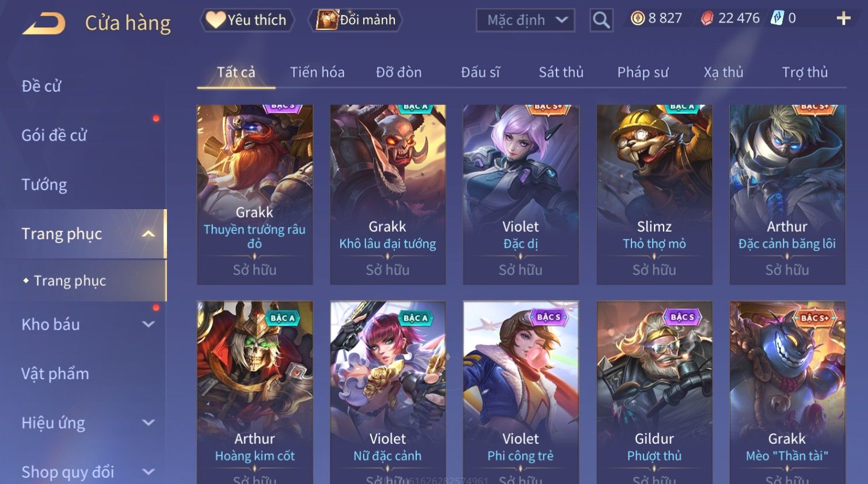
Task: Open Yêu thích heart favorites
Action: point(247,20)
